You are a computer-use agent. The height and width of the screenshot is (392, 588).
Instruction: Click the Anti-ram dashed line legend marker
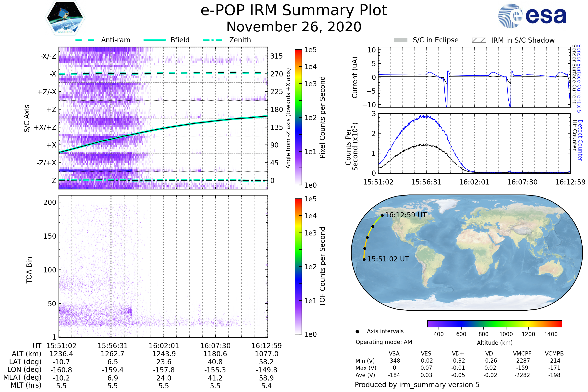click(x=85, y=40)
